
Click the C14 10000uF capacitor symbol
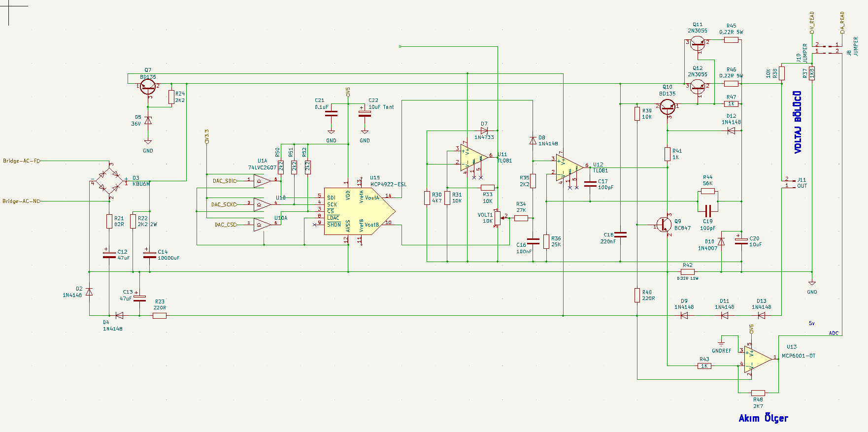[x=149, y=255]
